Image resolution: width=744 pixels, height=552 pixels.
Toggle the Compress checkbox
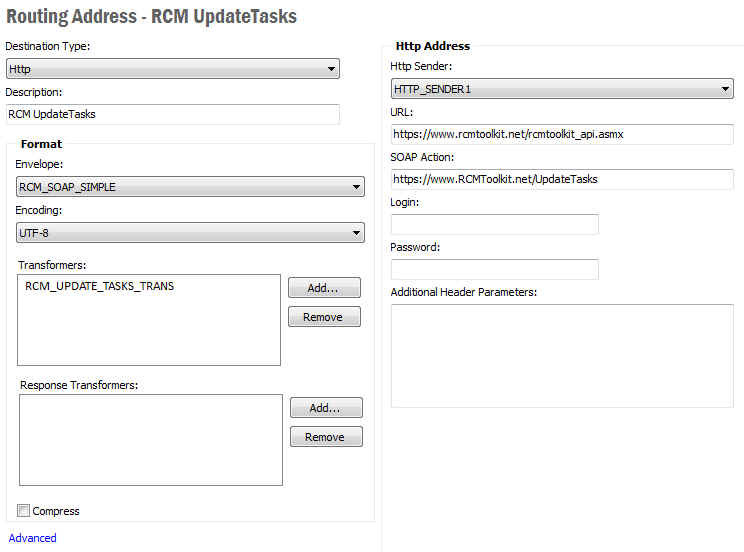coord(24,511)
